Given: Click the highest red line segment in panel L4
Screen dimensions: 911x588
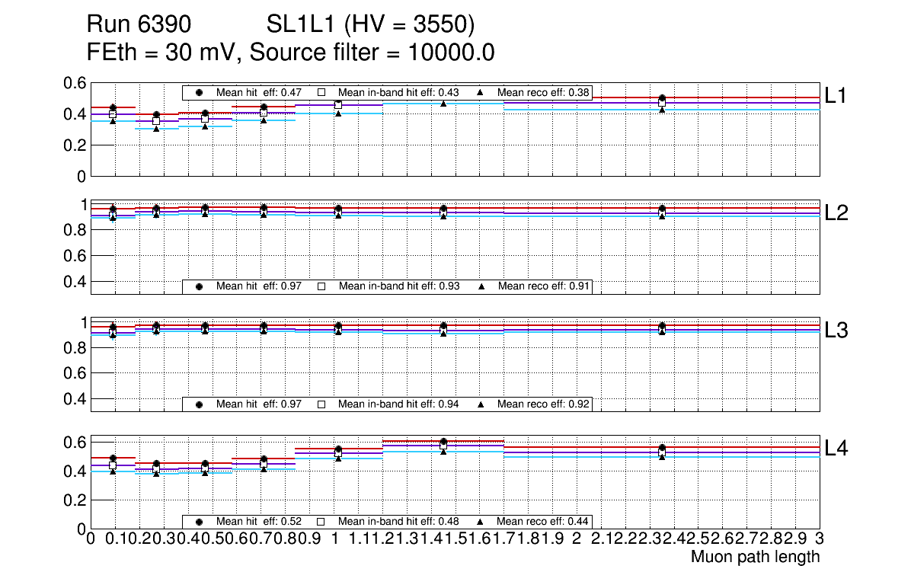Looking at the screenshot, I should 443,440.
